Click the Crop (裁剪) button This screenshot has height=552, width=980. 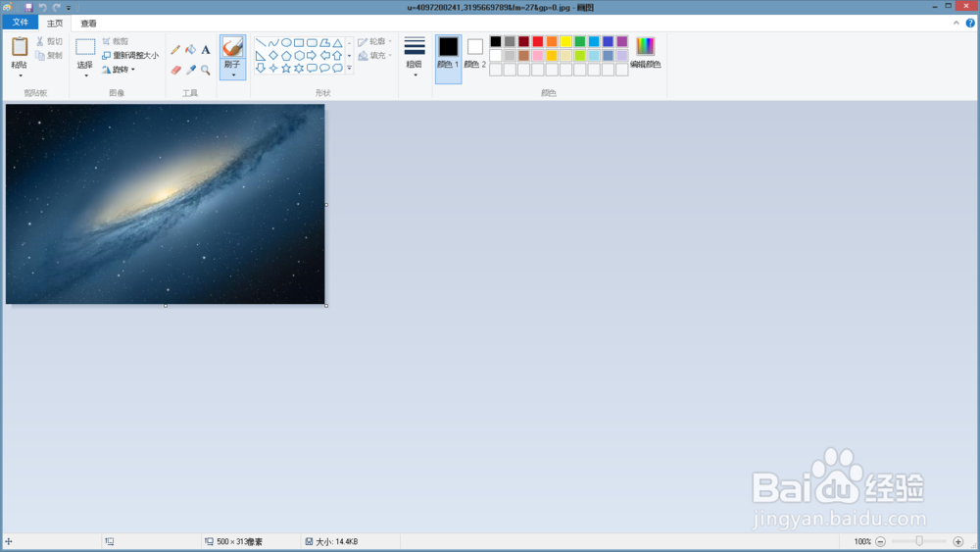click(x=116, y=41)
